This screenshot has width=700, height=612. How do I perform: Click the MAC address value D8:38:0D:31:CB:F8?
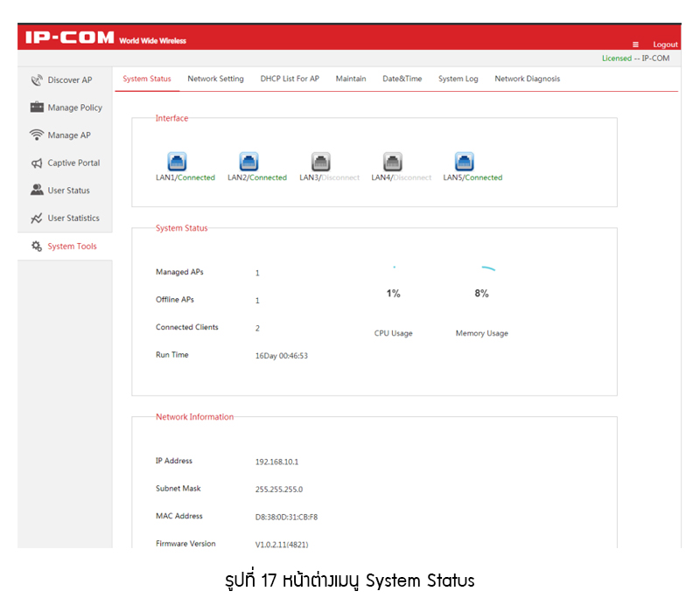point(287,517)
